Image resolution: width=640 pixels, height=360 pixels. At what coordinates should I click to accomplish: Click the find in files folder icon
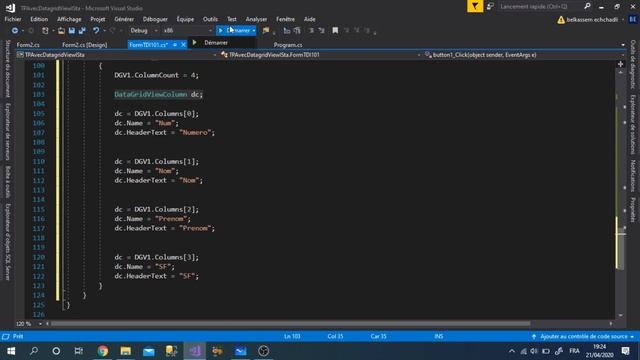[x=266, y=31]
